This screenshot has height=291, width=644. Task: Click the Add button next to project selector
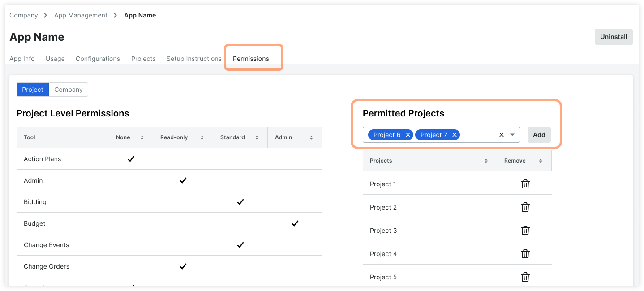(539, 134)
